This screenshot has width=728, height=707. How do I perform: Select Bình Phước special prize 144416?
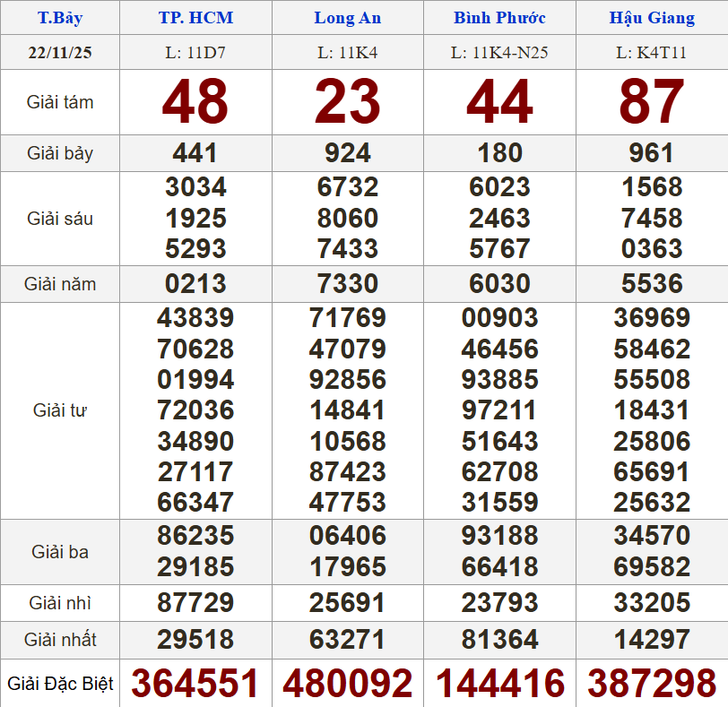coord(500,684)
